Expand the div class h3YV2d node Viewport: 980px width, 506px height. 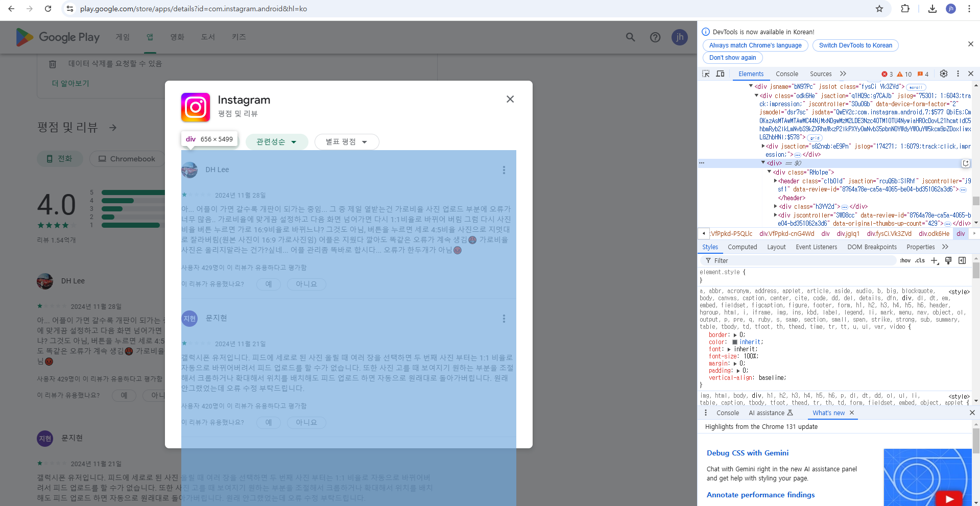pyautogui.click(x=776, y=207)
